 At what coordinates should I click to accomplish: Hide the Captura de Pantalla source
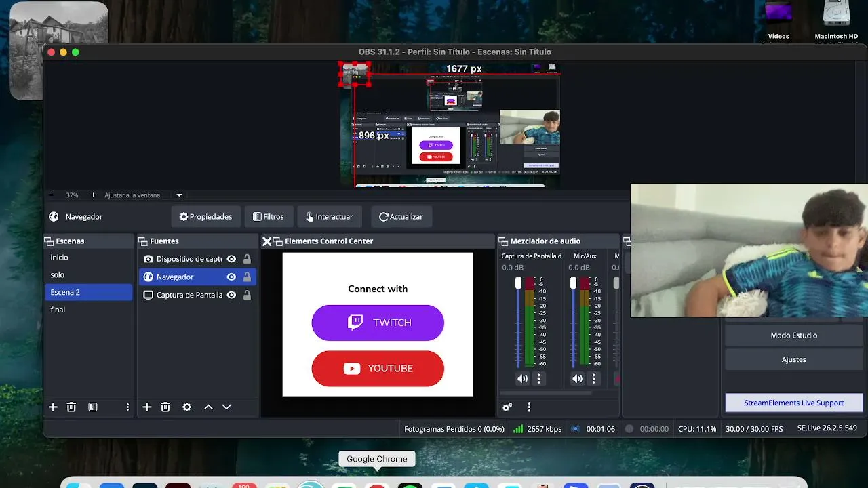231,295
